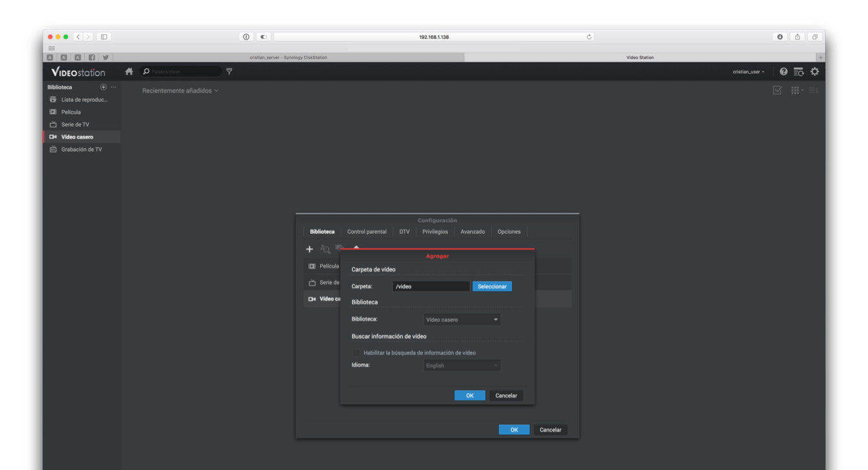Focus the Video Station keyword search box
Viewport: 868px width, 470px height.
click(x=181, y=71)
